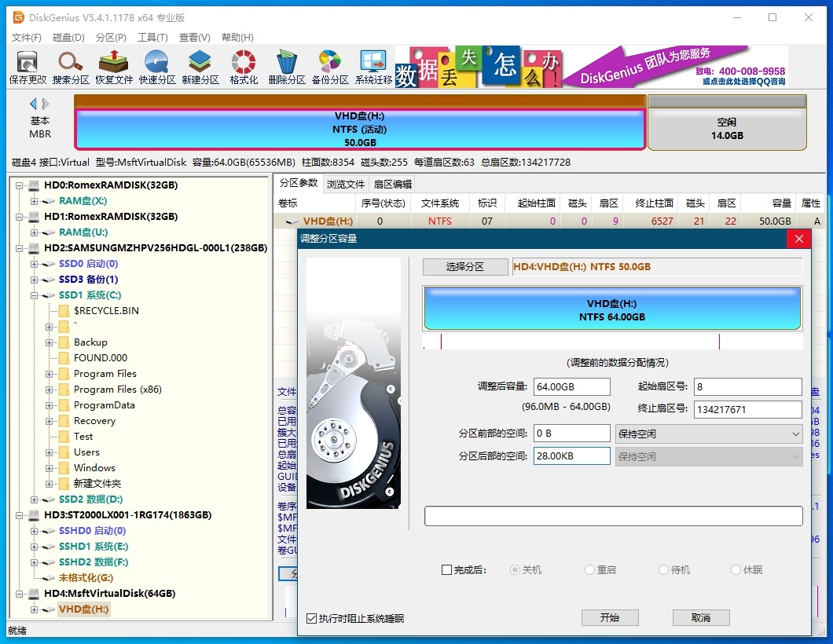Image resolution: width=833 pixels, height=644 pixels.
Task: Click the Backup folder icon
Action: 64,342
